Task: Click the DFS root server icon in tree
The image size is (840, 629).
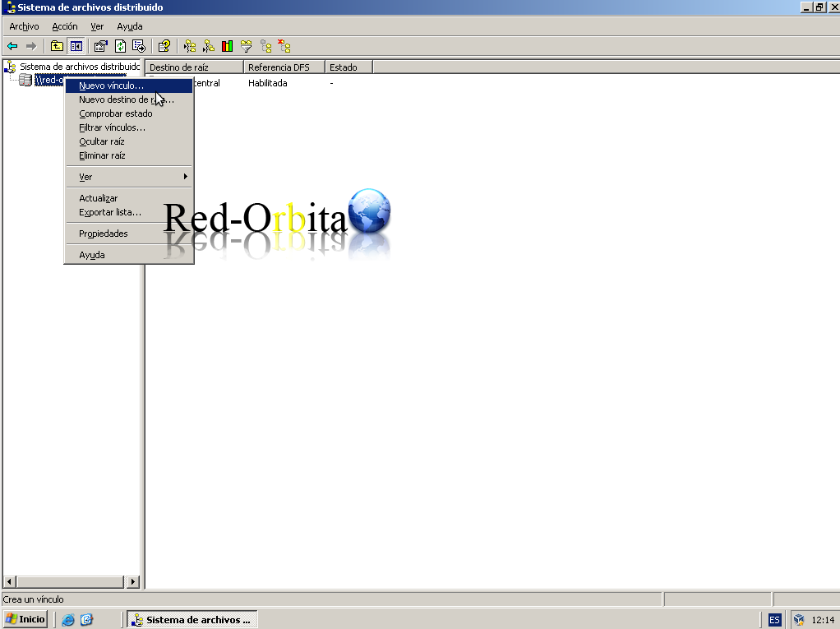Action: pos(25,81)
